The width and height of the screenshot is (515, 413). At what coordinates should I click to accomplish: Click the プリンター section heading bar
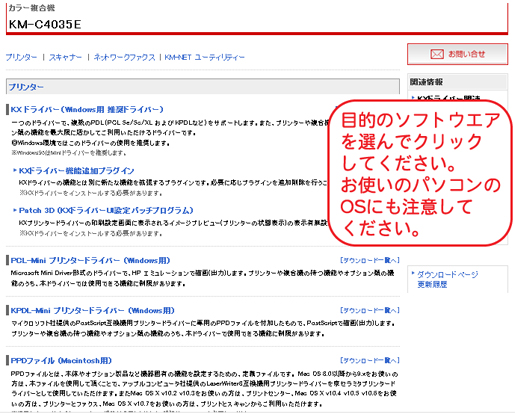pyautogui.click(x=203, y=87)
